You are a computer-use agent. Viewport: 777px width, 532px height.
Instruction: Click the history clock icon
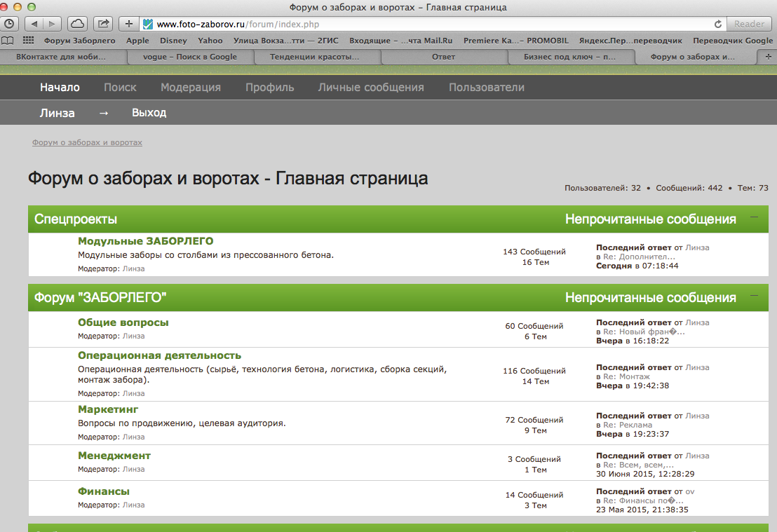(9, 23)
